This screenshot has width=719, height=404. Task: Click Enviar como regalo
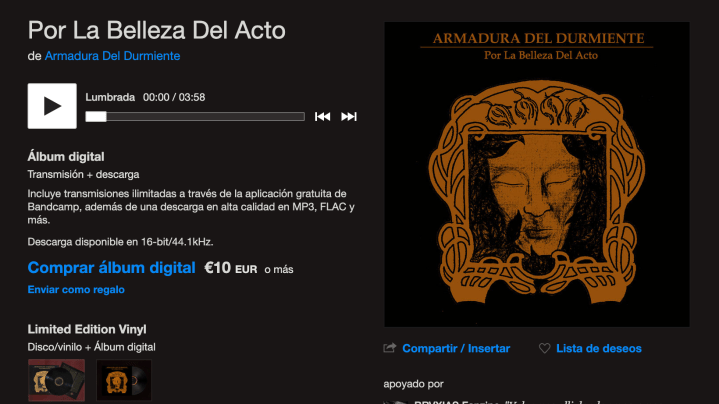(x=76, y=289)
